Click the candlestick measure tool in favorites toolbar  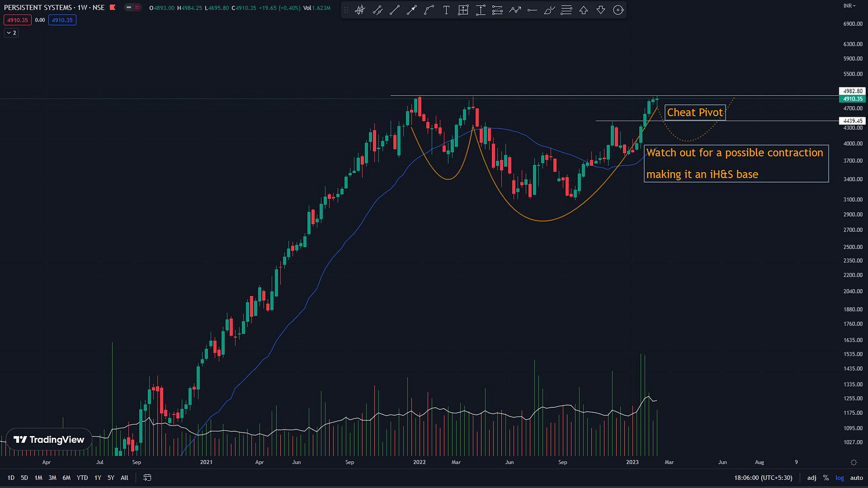(x=359, y=10)
